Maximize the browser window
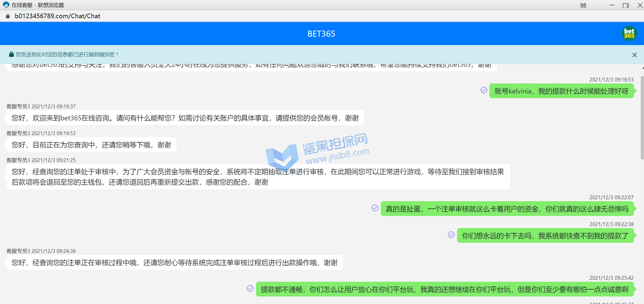The width and height of the screenshot is (644, 304). 626,5
